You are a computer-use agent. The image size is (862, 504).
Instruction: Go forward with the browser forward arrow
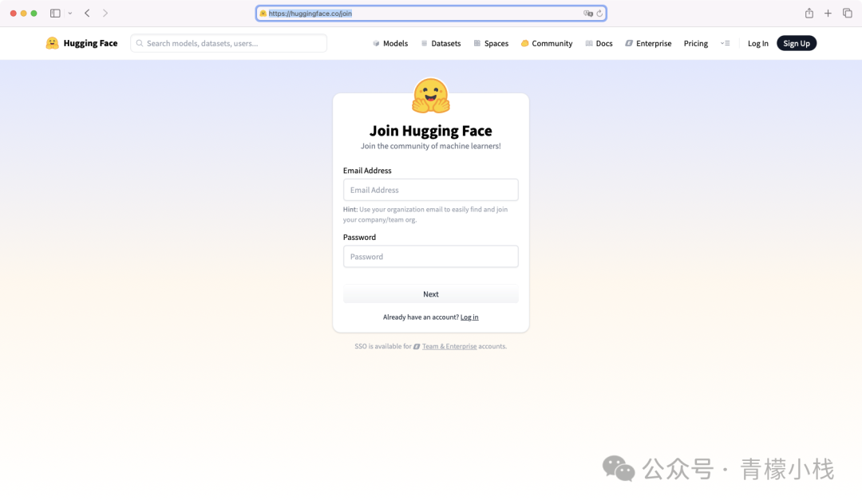pos(105,14)
